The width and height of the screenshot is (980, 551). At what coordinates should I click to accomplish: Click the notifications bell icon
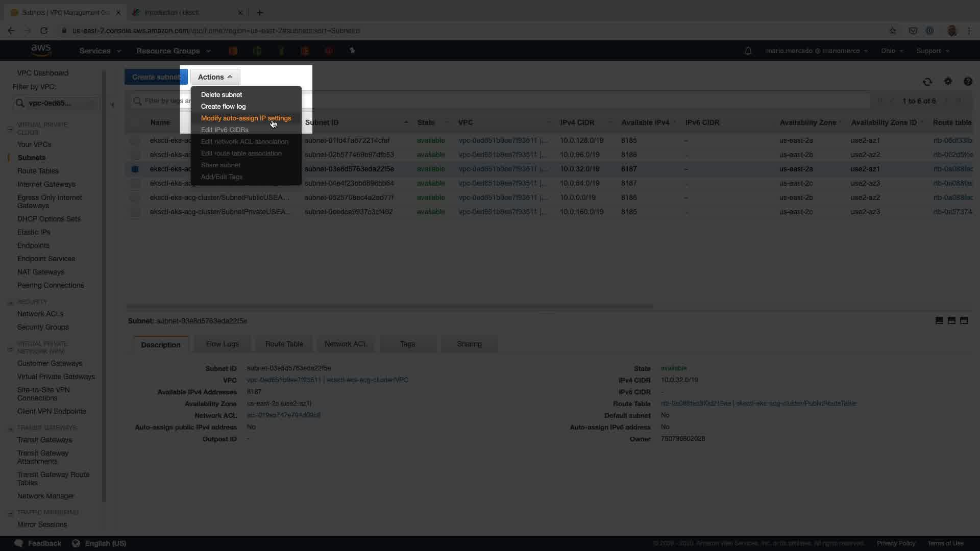[748, 51]
